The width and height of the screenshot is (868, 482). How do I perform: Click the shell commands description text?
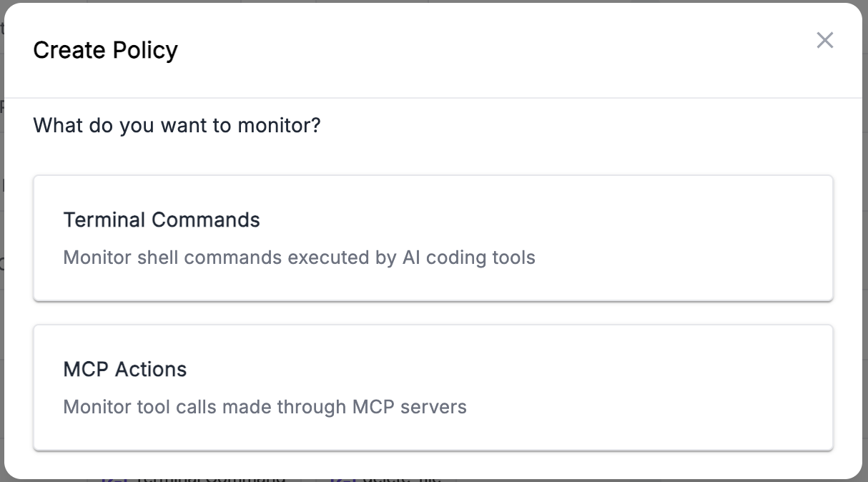(300, 257)
